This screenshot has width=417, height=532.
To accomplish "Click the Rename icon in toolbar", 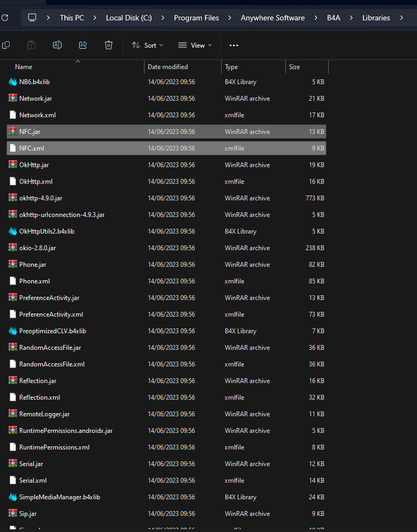I will 57,45.
